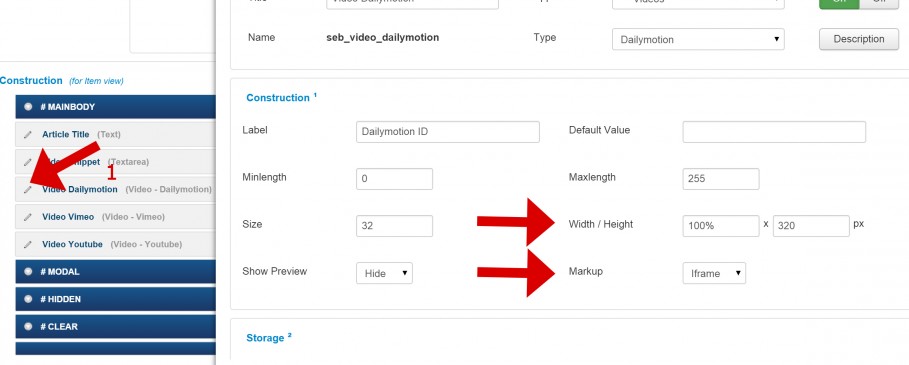Click the Markup label
This screenshot has height=365, width=909.
(586, 271)
